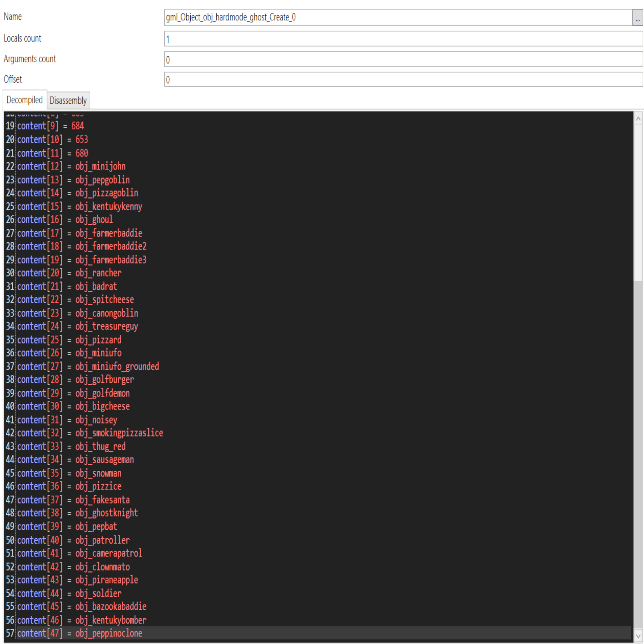Click obj_peppinoclone on line 57
Screen dimensions: 644x644
coord(109,633)
